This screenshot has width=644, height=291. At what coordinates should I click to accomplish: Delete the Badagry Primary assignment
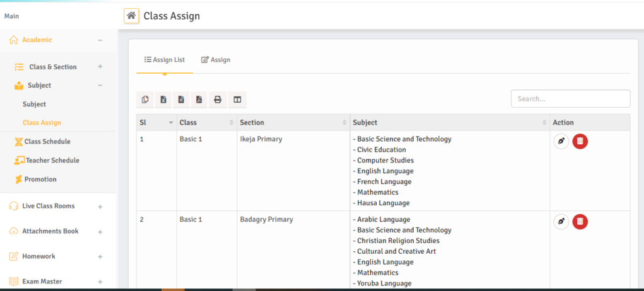coord(580,222)
